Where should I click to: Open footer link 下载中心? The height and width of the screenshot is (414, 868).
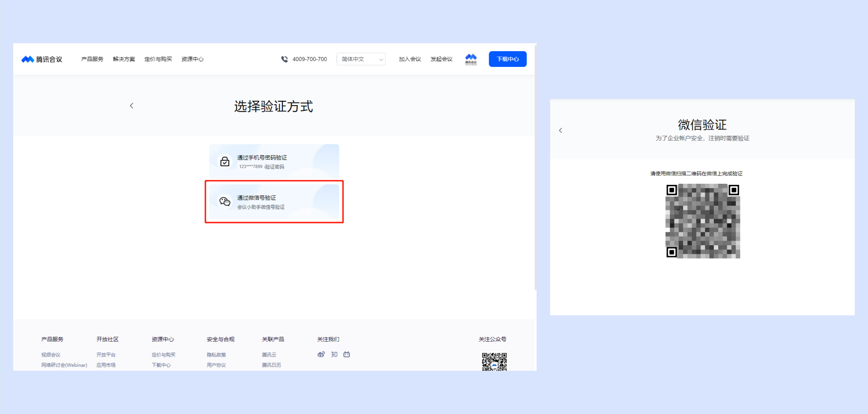click(161, 365)
